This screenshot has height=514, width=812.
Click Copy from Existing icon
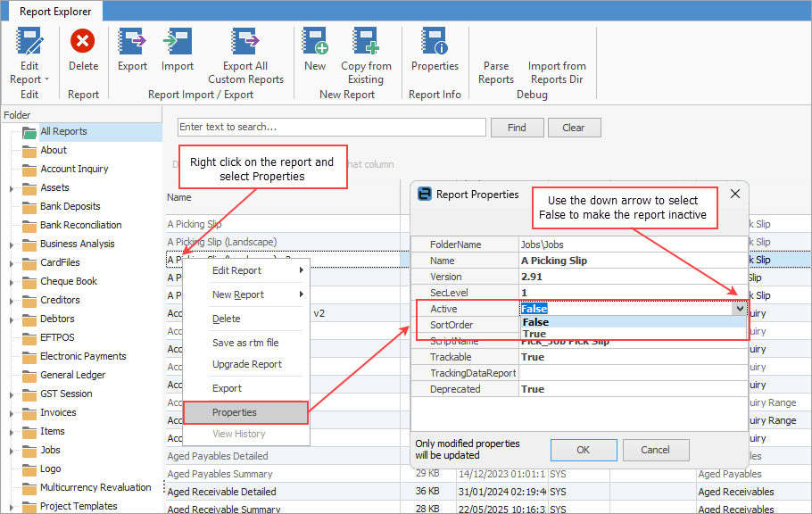366,41
